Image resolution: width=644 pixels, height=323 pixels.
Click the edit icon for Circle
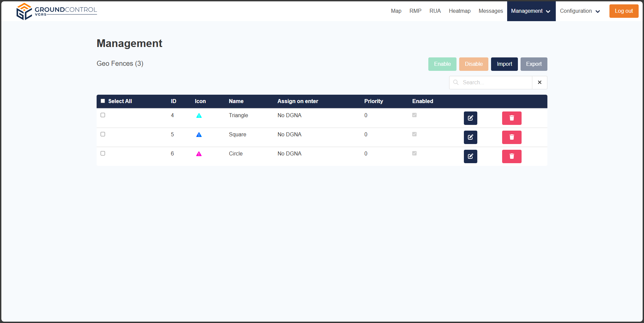(x=470, y=156)
